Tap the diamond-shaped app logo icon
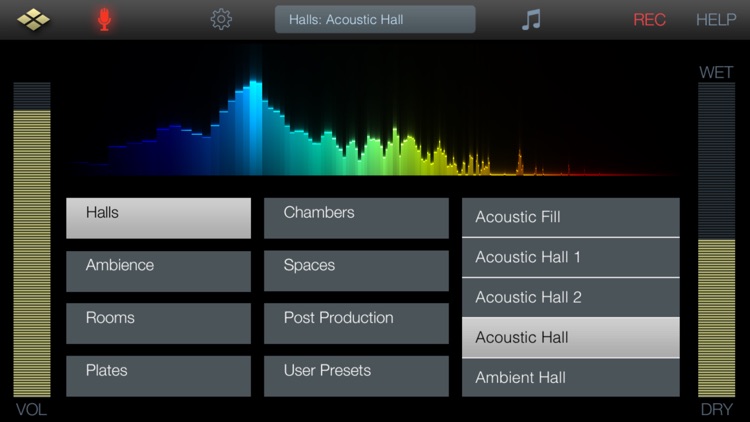 [x=33, y=20]
